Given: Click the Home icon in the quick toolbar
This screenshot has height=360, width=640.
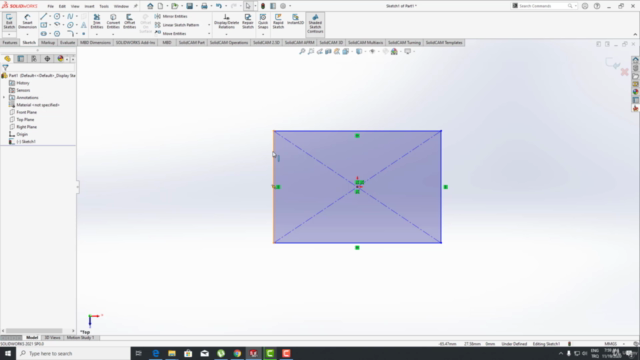Looking at the screenshot, I should (150, 6).
